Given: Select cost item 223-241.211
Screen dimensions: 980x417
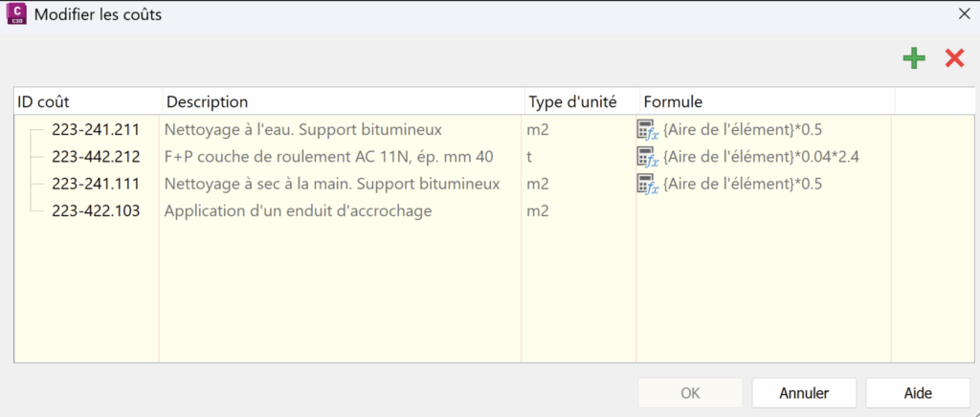Looking at the screenshot, I should point(96,129).
